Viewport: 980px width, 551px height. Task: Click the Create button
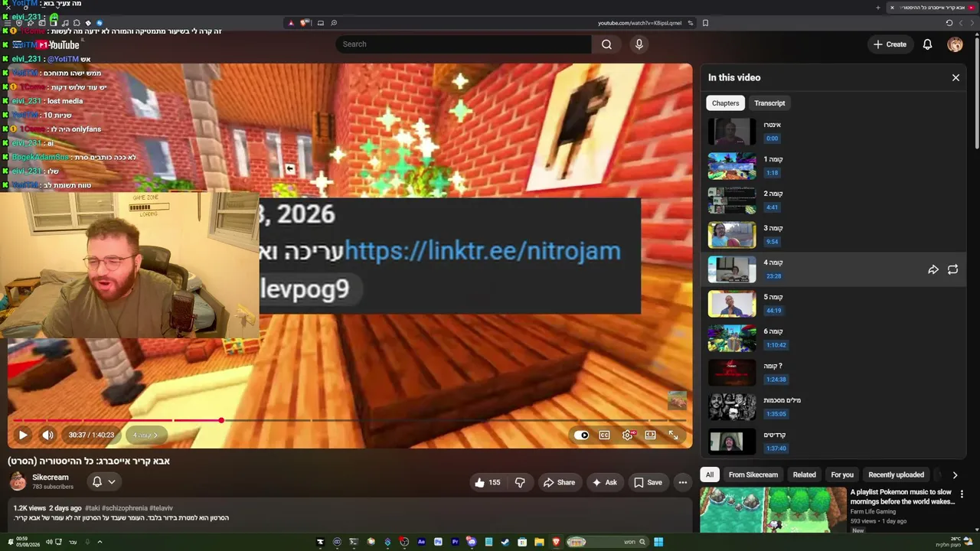tap(890, 44)
